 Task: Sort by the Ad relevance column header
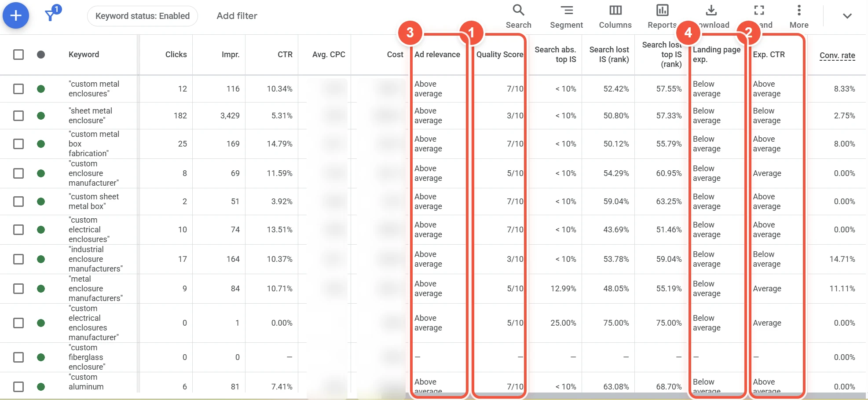437,55
